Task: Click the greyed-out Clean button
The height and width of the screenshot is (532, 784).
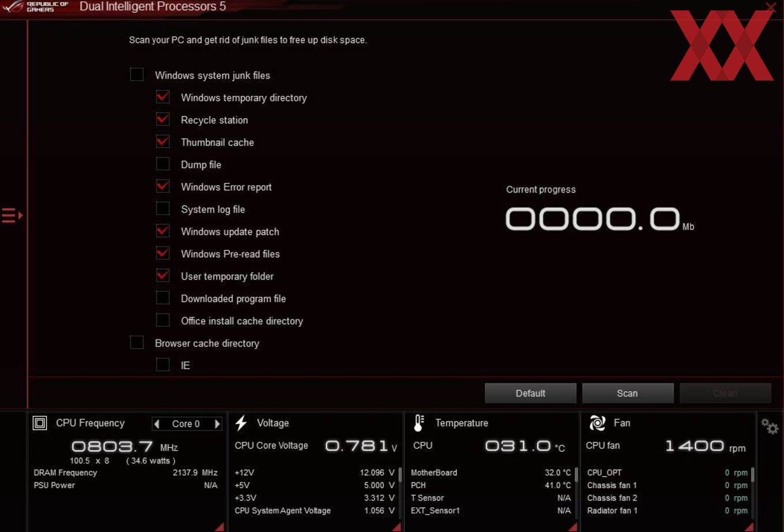Action: pyautogui.click(x=725, y=393)
